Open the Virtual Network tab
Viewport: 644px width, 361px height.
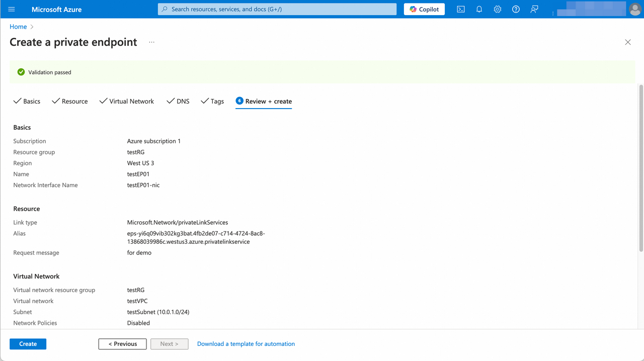pyautogui.click(x=131, y=101)
